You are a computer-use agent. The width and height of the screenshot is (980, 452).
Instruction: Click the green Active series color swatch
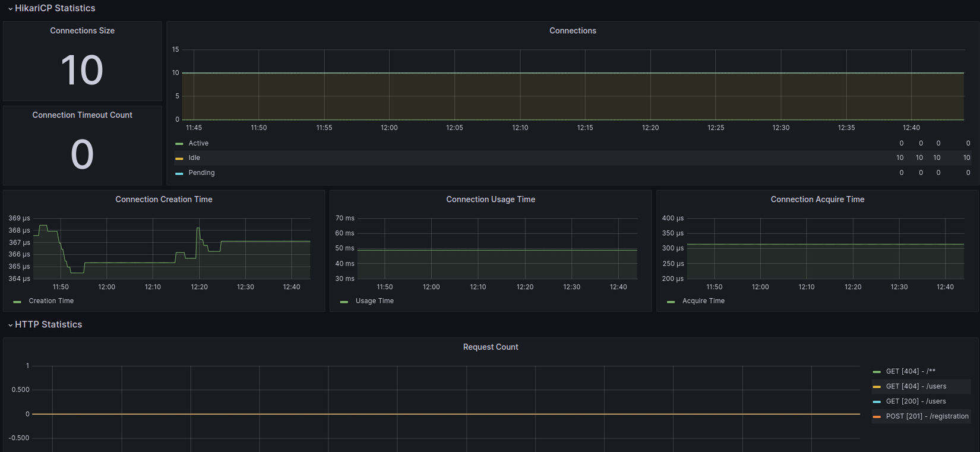pos(179,144)
